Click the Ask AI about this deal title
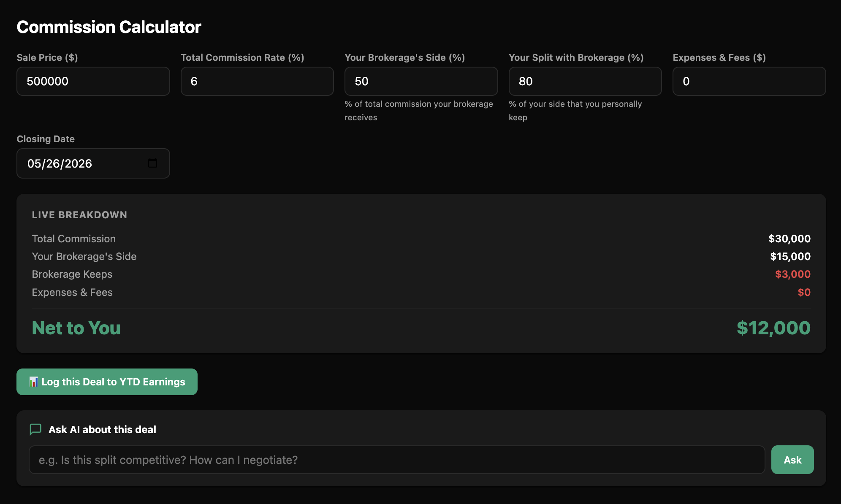This screenshot has width=841, height=504. [102, 429]
